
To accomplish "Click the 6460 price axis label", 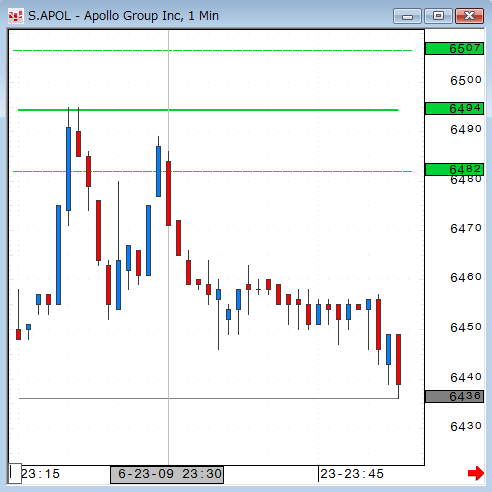I will coord(466,277).
